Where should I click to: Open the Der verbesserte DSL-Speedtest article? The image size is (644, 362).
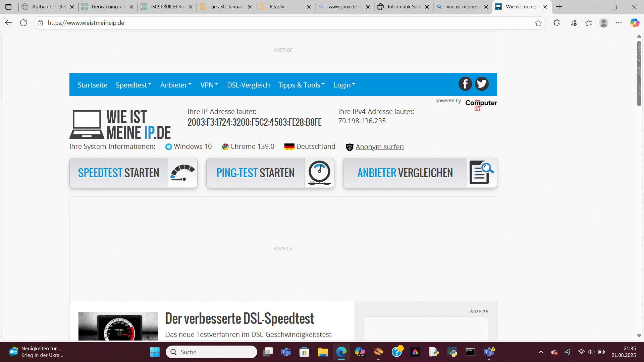coord(239,318)
